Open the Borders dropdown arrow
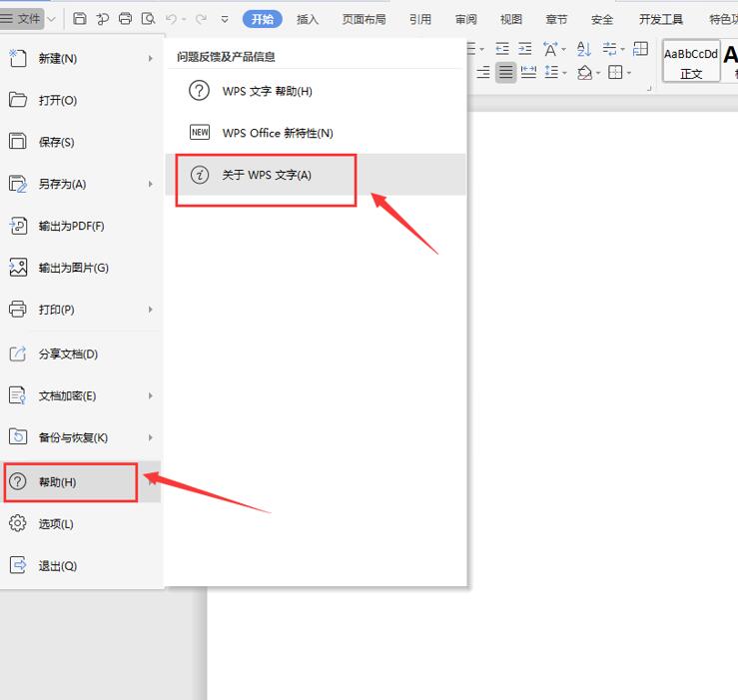This screenshot has width=738, height=700. [629, 73]
